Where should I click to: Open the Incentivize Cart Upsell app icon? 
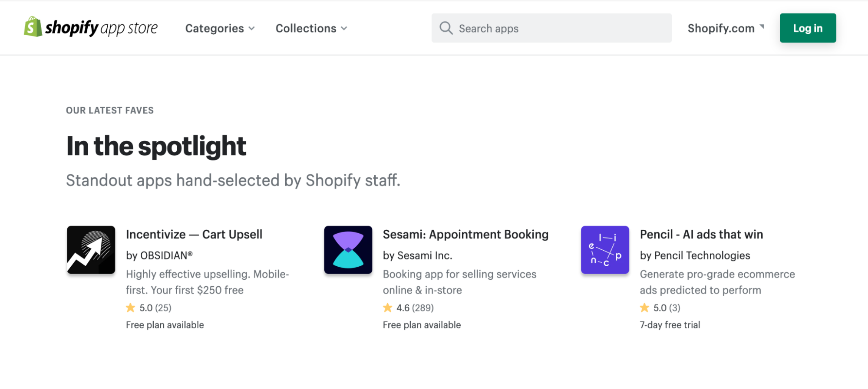pos(91,250)
